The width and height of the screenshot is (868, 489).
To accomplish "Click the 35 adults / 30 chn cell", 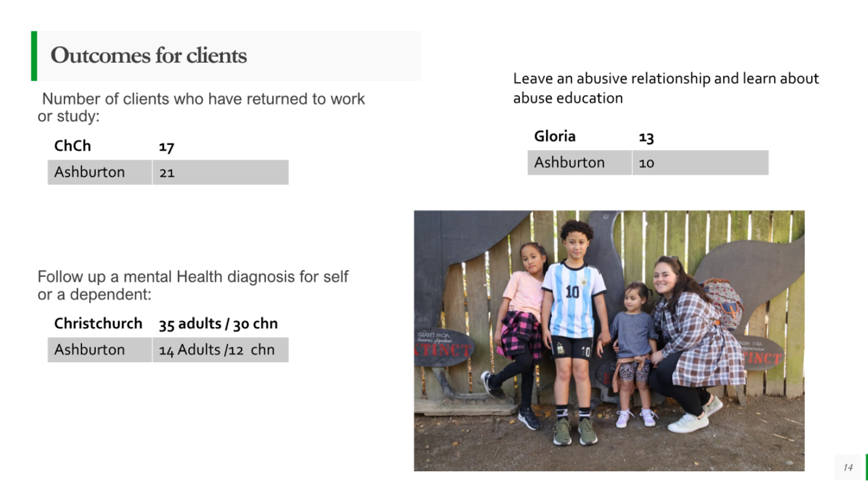I will point(218,324).
